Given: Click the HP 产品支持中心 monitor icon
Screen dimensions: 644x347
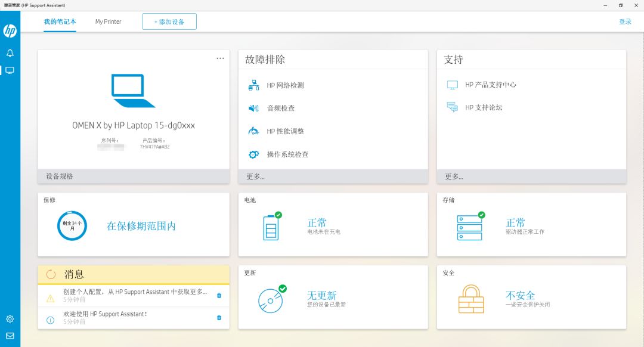Looking at the screenshot, I should [x=452, y=85].
